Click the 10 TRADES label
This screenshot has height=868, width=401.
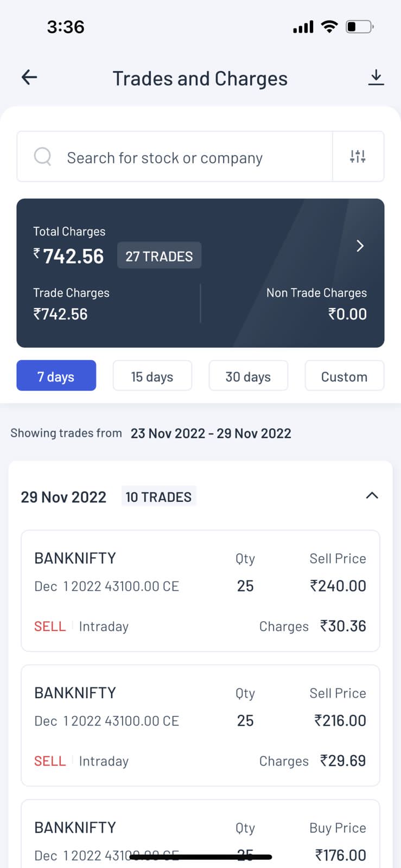pos(158,497)
